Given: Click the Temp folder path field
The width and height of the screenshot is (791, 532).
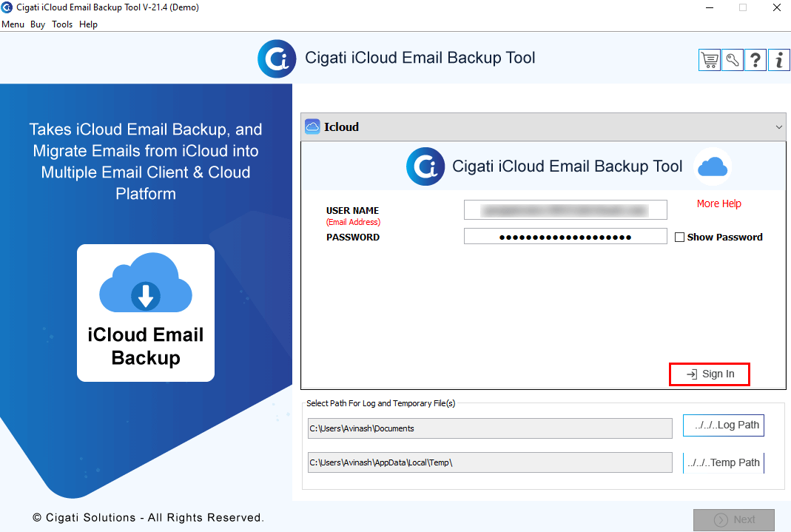Looking at the screenshot, I should coord(490,462).
